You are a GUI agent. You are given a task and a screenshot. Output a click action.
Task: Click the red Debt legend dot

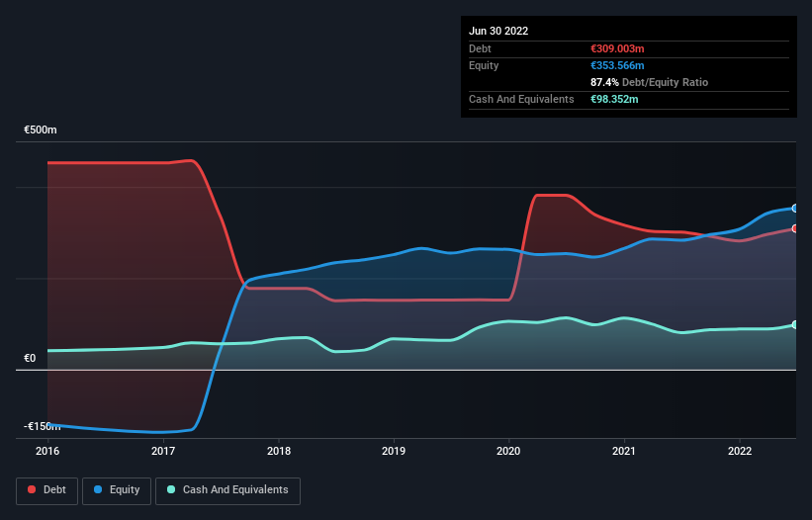32,489
